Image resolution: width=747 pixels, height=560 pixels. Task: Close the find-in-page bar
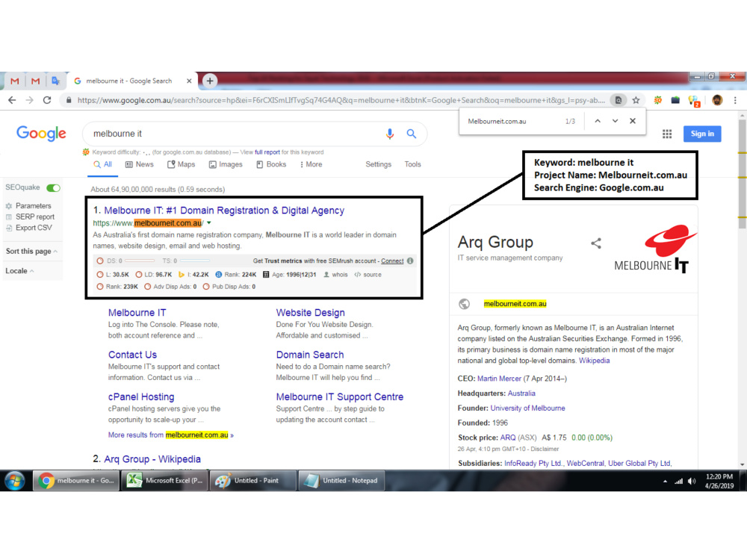[633, 121]
